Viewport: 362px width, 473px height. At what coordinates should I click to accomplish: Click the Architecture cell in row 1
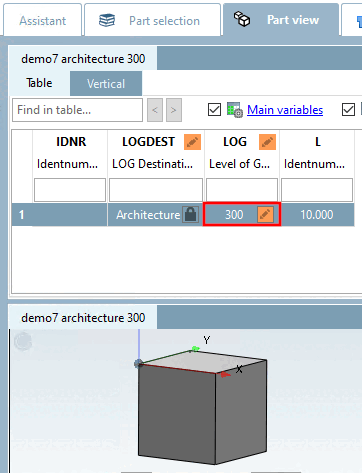click(x=148, y=215)
